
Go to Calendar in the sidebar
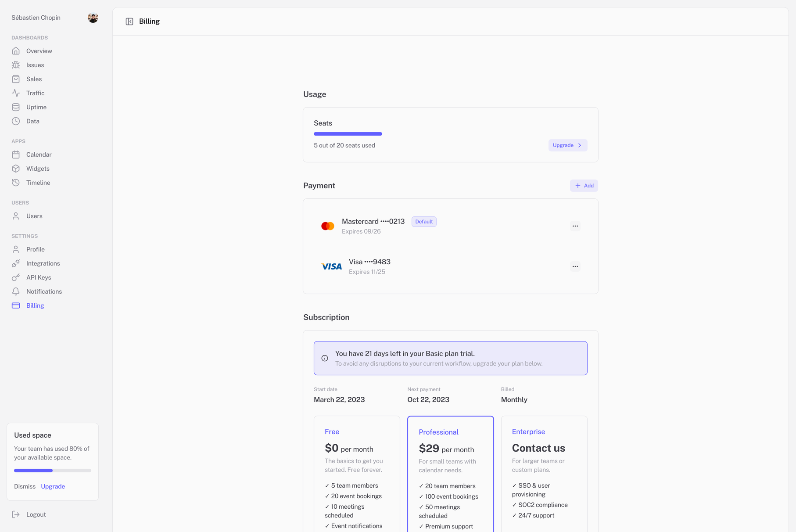click(39, 155)
